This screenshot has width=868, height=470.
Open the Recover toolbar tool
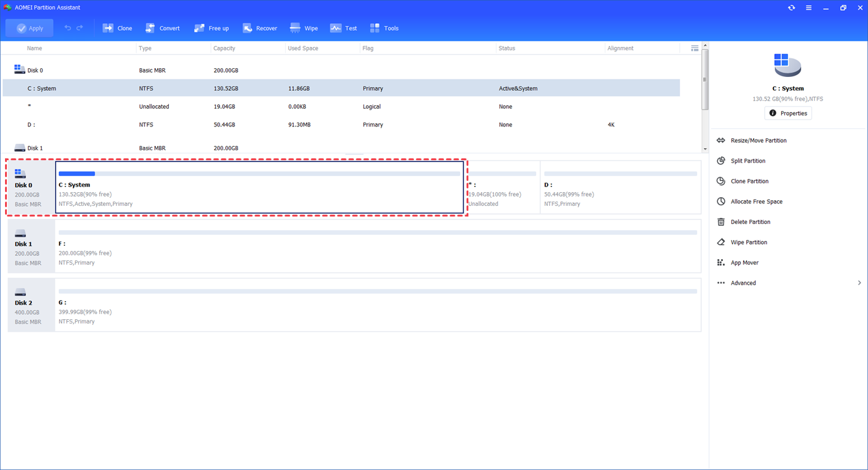(x=260, y=28)
